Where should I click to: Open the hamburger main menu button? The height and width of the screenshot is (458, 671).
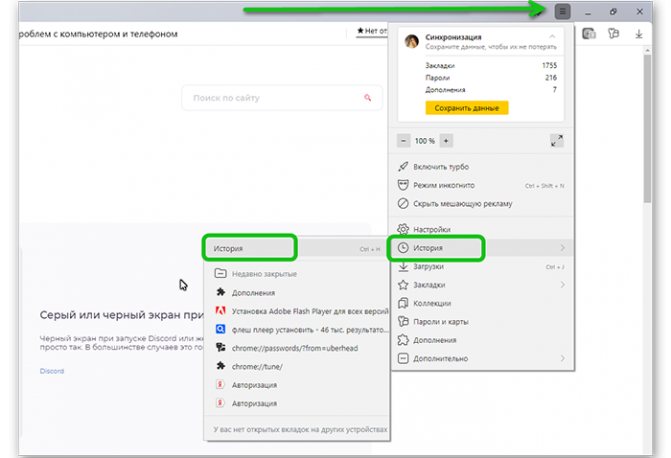(562, 12)
